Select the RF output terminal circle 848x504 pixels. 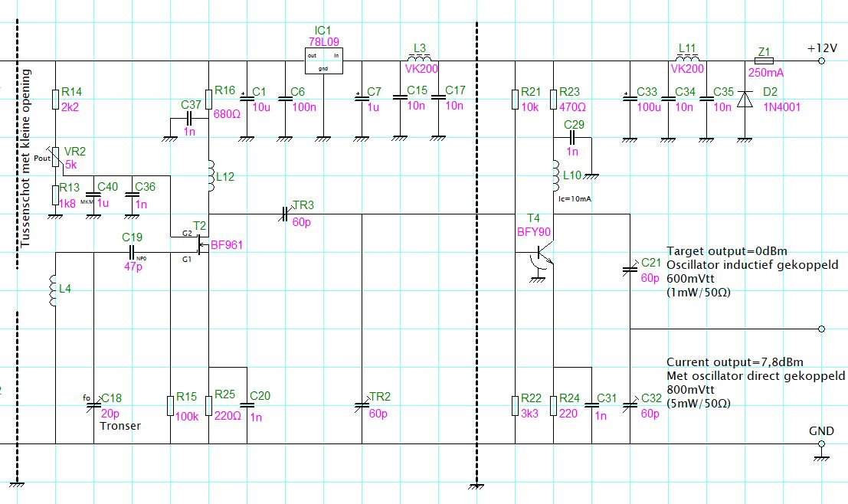tap(821, 329)
